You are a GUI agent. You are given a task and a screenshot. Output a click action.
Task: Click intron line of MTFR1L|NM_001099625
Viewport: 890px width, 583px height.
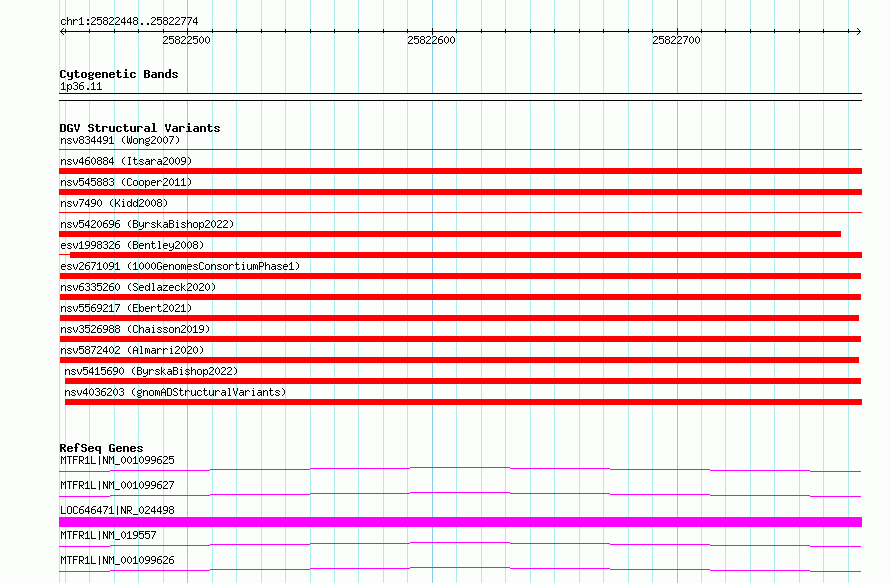460,469
